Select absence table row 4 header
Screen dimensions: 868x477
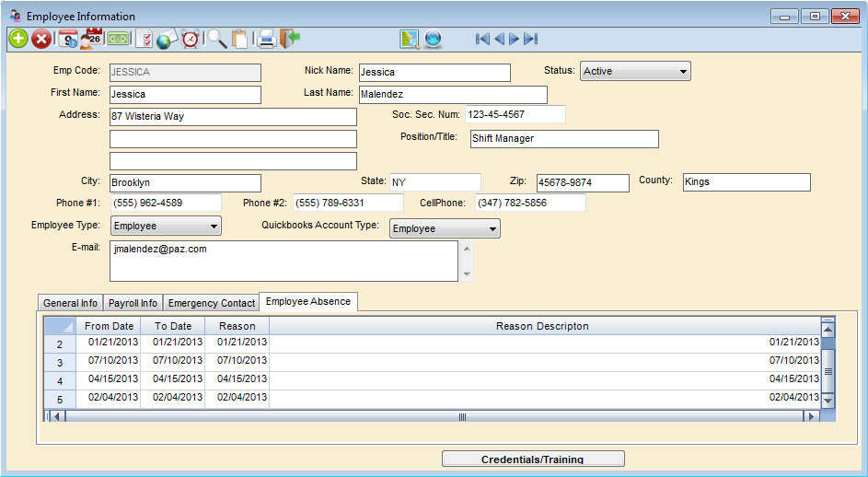(x=60, y=381)
